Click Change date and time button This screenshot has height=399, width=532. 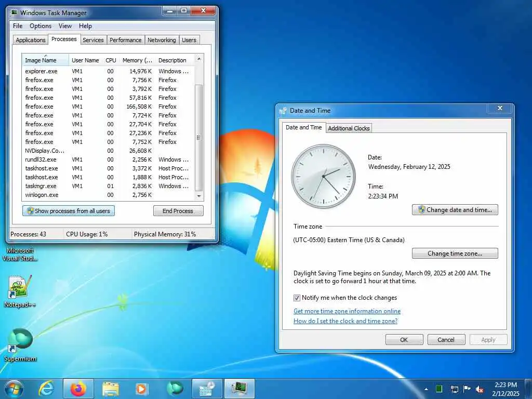point(455,210)
